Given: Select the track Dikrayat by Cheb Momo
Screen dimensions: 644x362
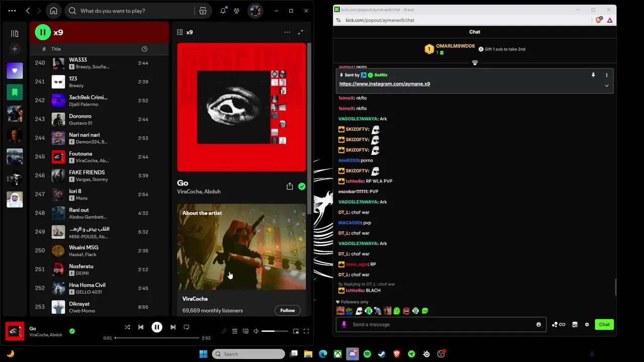Looking at the screenshot, I should pyautogui.click(x=98, y=307).
